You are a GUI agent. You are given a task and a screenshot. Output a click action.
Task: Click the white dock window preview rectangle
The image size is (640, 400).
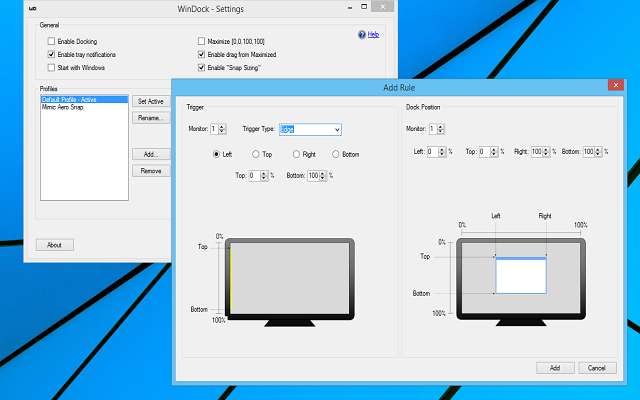point(521,275)
